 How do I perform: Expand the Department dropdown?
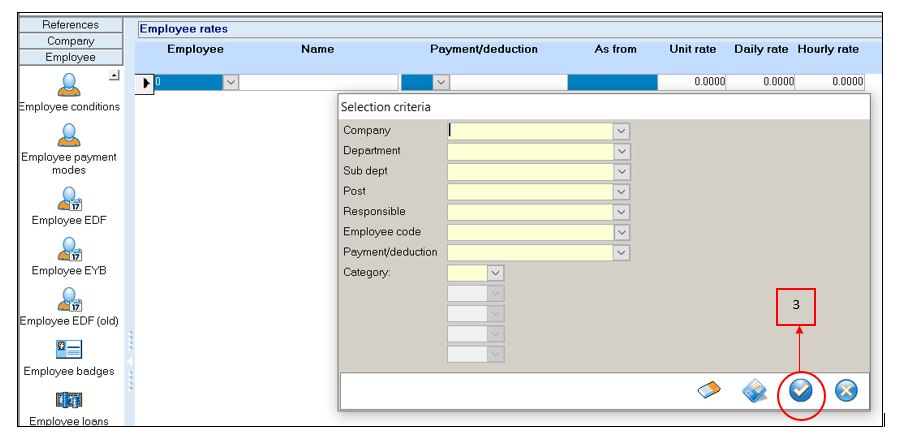(621, 151)
